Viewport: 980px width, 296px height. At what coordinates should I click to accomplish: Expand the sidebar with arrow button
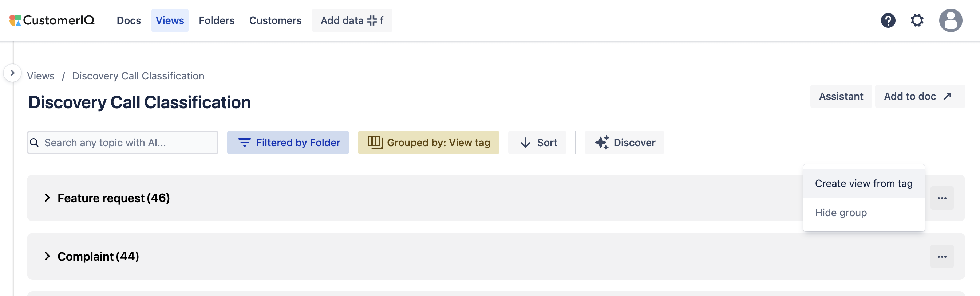12,73
